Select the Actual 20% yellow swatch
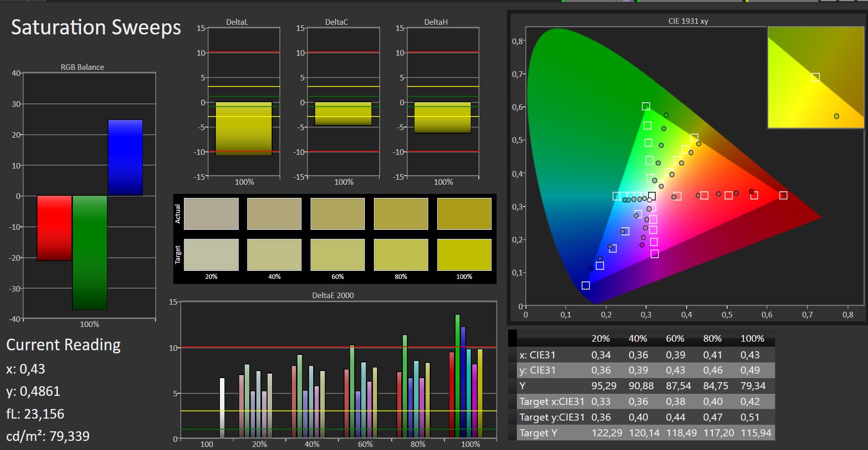The image size is (868, 450). [x=211, y=214]
